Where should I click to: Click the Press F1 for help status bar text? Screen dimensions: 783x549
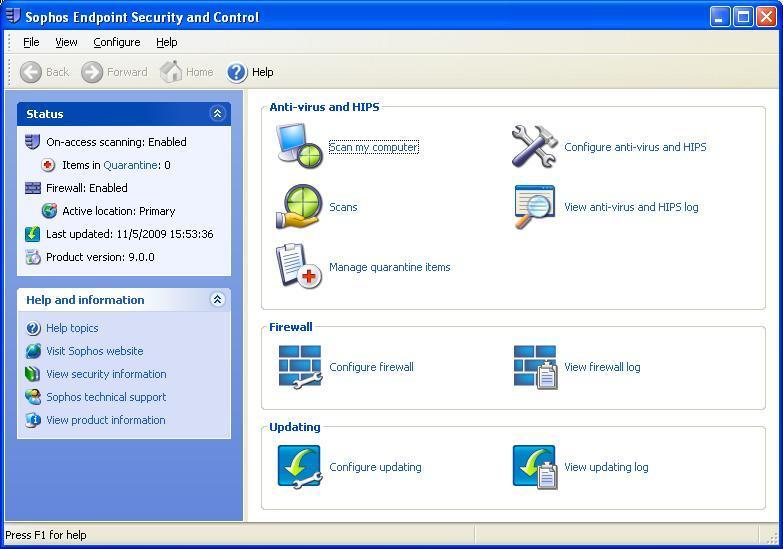coord(46,535)
